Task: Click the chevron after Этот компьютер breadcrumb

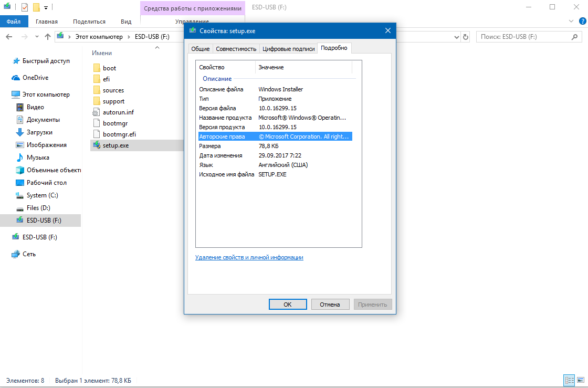Action: [x=129, y=37]
